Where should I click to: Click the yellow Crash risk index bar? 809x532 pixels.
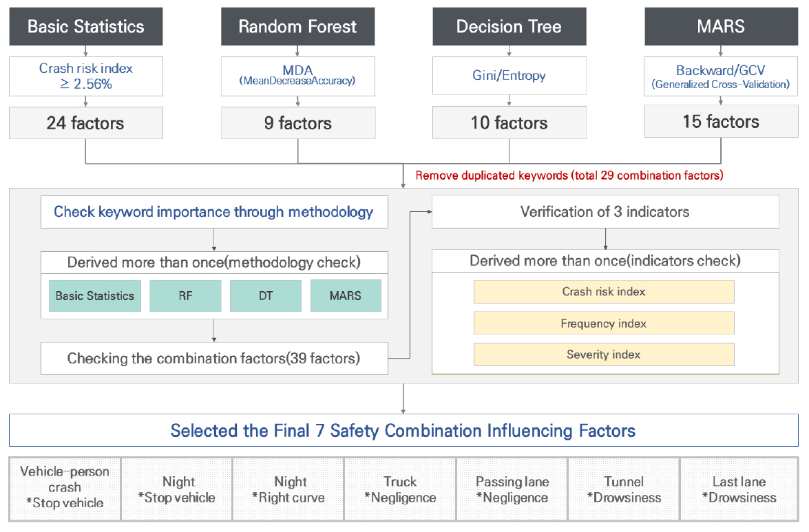click(x=604, y=292)
